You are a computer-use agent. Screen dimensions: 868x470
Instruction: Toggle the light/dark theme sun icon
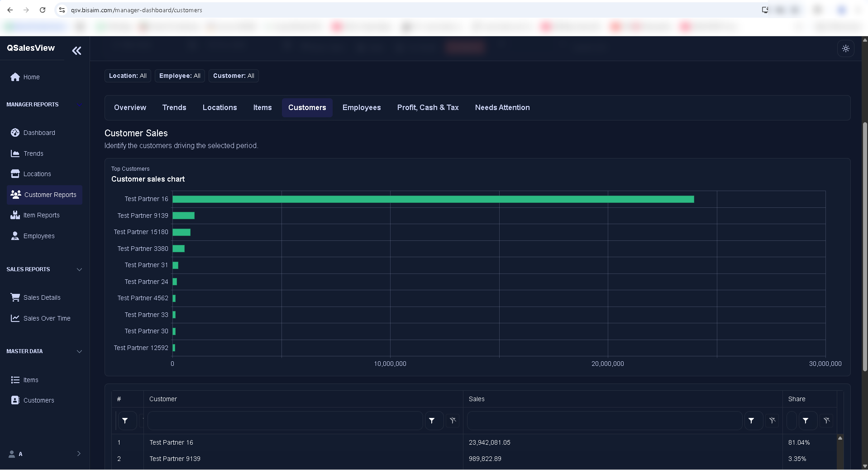click(x=845, y=48)
